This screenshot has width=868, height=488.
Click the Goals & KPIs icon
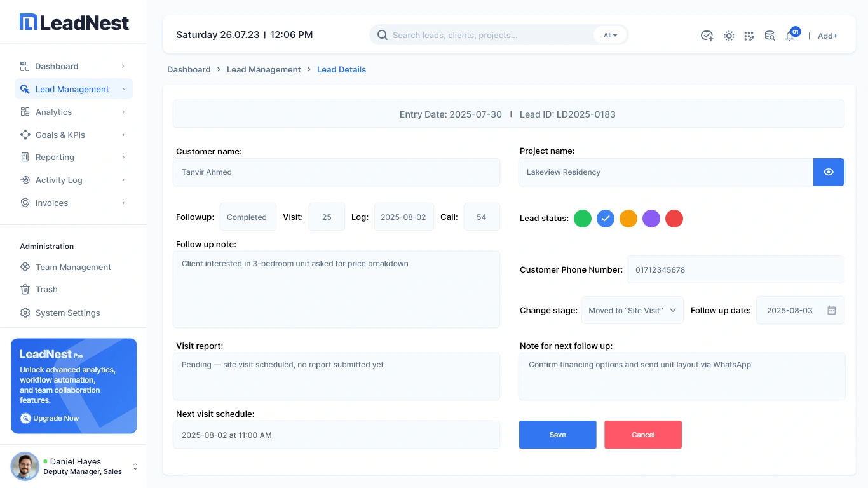[x=25, y=135]
